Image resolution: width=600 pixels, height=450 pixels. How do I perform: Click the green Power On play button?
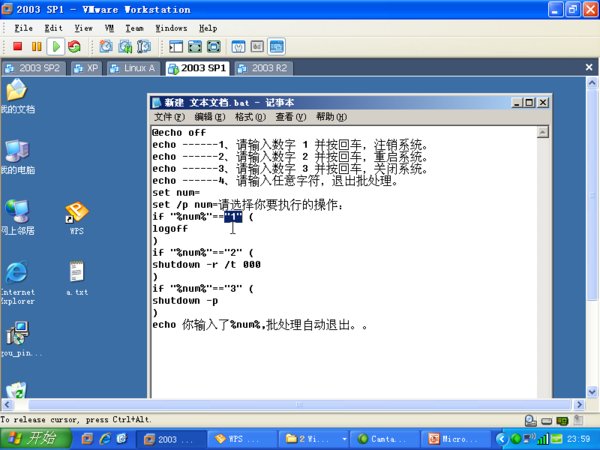tap(56, 47)
